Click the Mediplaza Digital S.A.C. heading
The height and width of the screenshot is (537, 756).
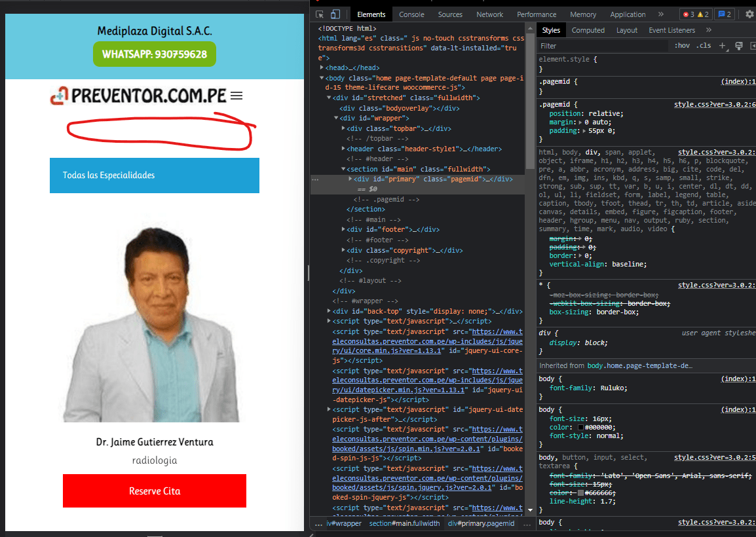pos(155,31)
